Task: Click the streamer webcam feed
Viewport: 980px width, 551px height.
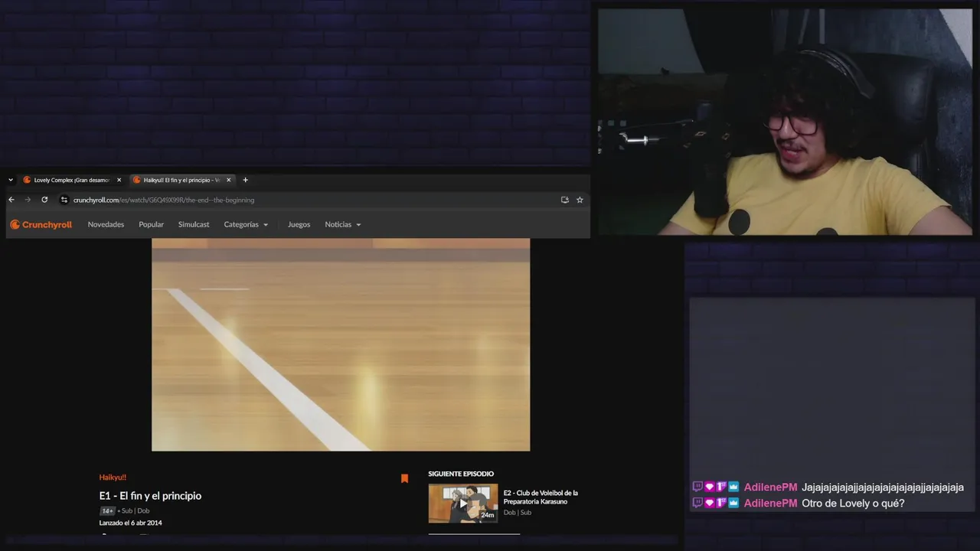Action: pyautogui.click(x=785, y=122)
